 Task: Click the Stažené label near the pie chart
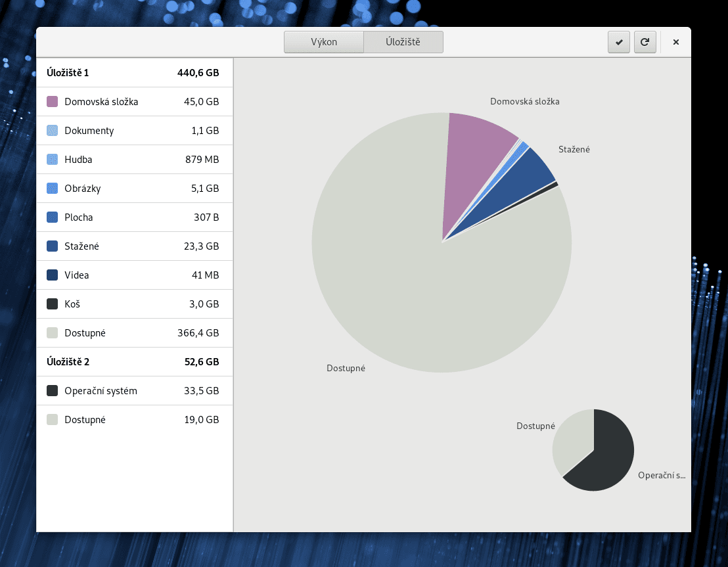(x=574, y=149)
